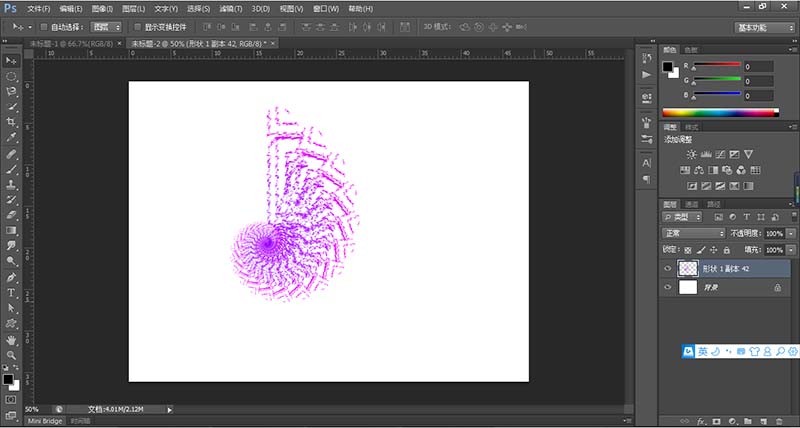Open the History panel icon
Image resolution: width=800 pixels, height=428 pixels.
click(646, 57)
